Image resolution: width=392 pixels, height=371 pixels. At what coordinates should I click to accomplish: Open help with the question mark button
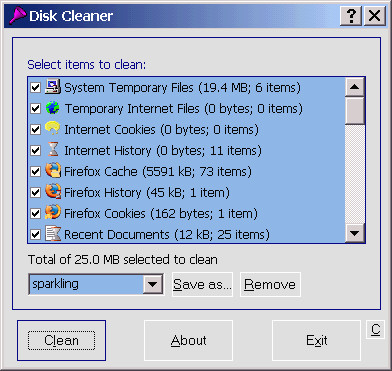click(351, 16)
